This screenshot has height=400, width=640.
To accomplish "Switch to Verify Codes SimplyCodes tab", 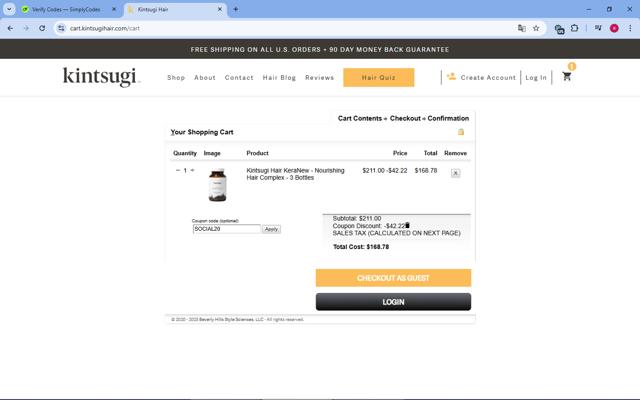I will tap(65, 9).
